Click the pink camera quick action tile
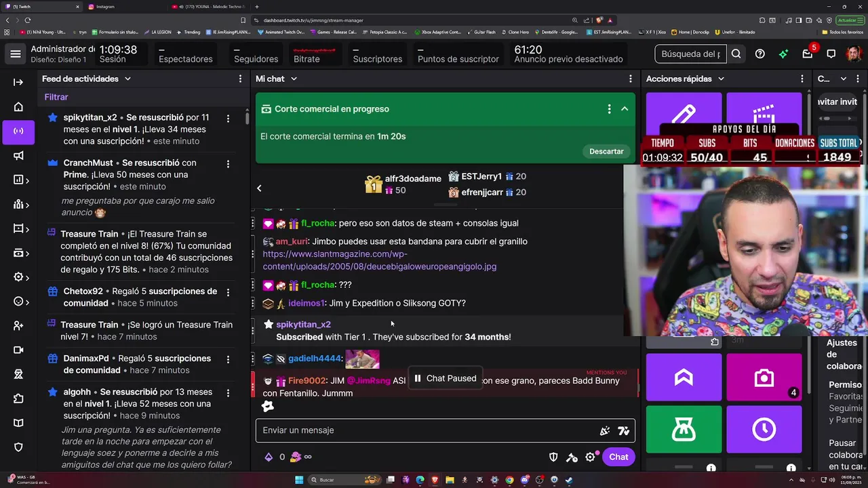 pos(764,377)
